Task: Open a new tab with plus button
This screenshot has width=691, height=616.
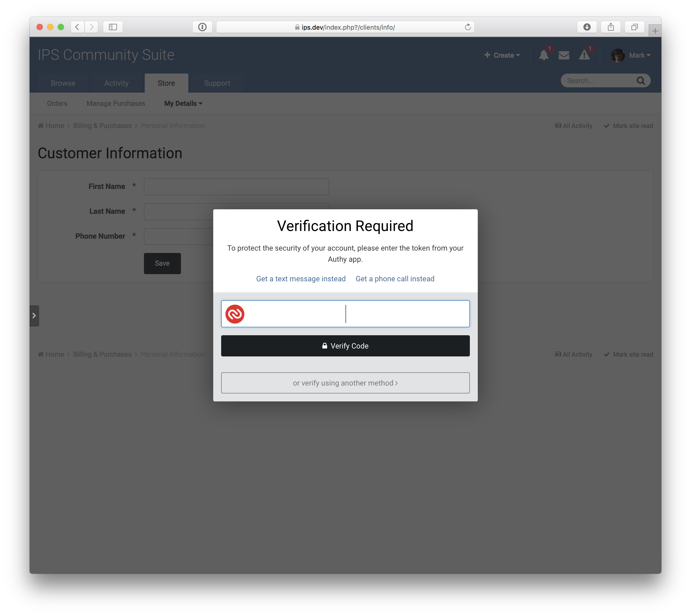Action: [655, 31]
